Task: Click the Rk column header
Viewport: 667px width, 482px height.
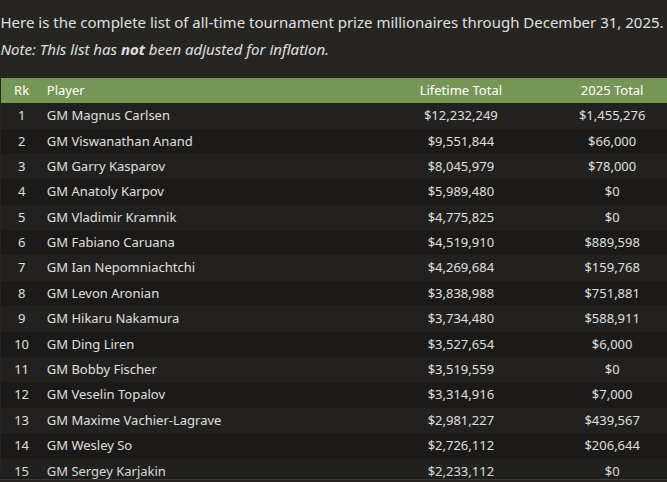Action: pos(22,91)
